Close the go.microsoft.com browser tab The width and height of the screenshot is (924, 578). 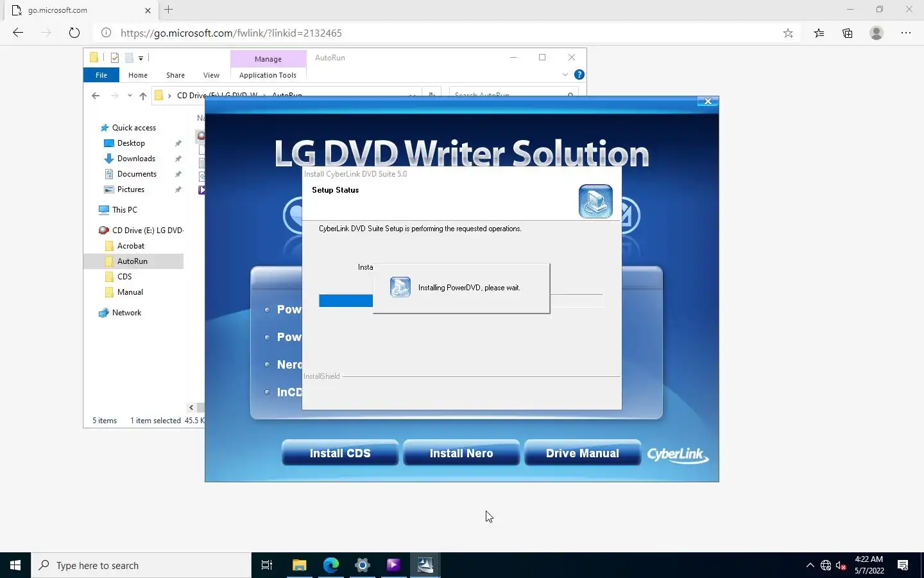(148, 10)
